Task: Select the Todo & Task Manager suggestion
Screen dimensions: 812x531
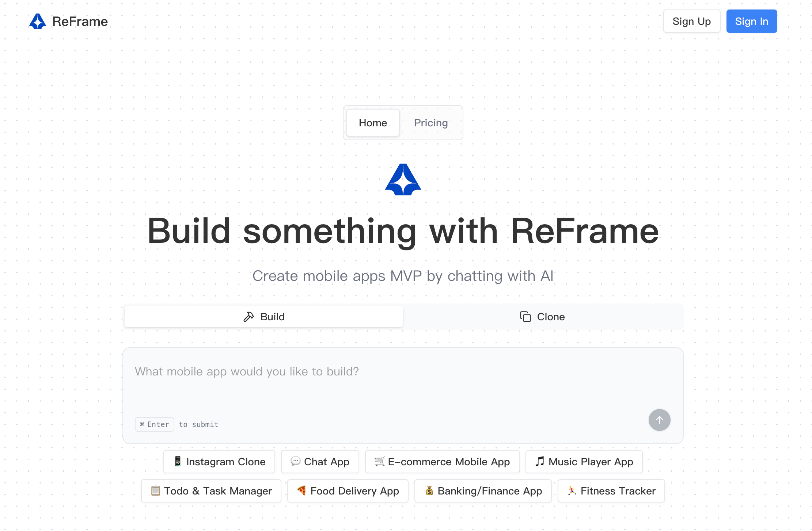Action: (x=211, y=491)
